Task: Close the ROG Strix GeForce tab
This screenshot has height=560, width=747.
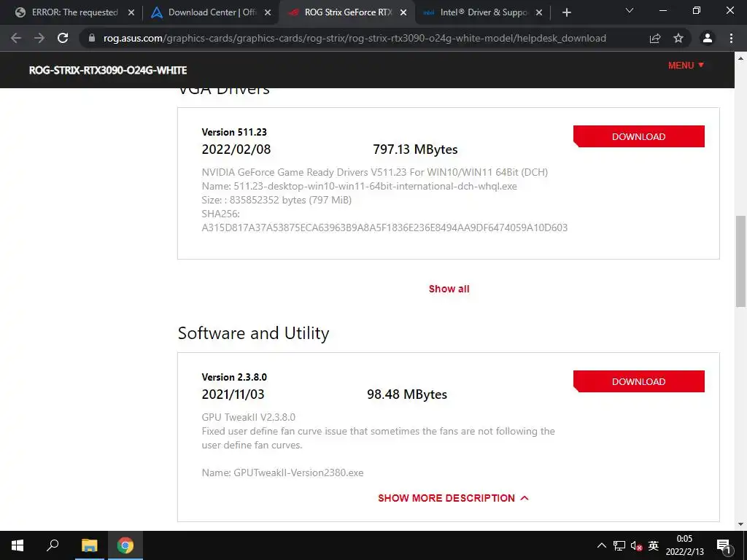Action: pos(403,12)
